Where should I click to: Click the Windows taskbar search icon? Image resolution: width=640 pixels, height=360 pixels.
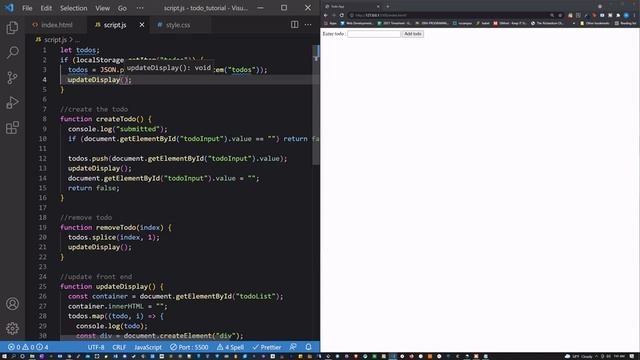[13, 356]
